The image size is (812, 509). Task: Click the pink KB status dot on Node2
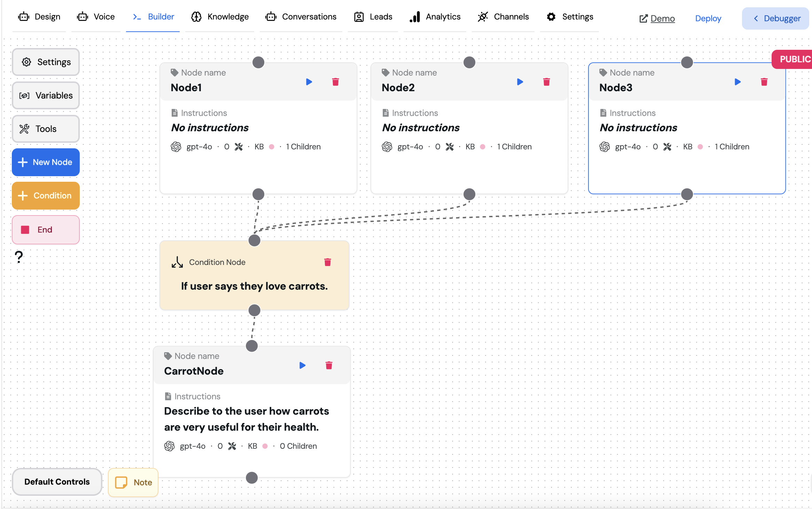(x=483, y=147)
